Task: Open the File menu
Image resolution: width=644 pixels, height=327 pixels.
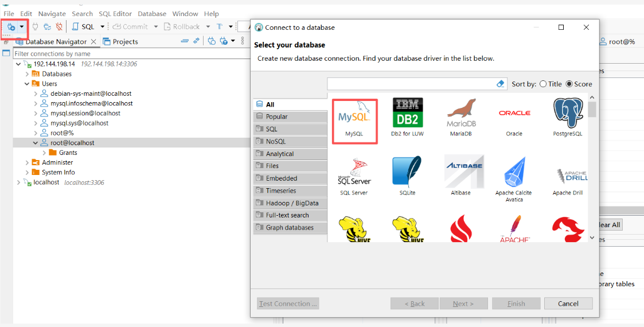Action: [9, 14]
